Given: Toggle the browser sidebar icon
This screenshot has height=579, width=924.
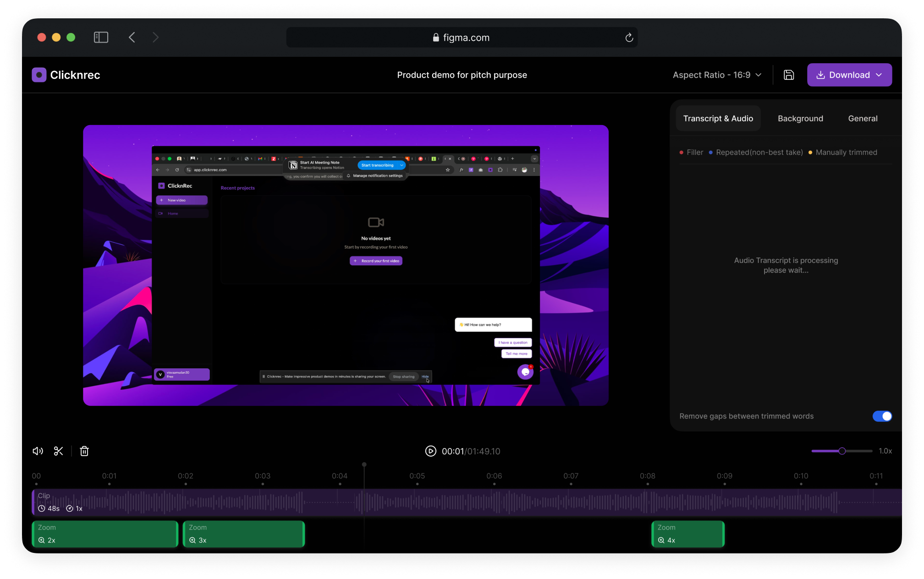Looking at the screenshot, I should point(101,38).
